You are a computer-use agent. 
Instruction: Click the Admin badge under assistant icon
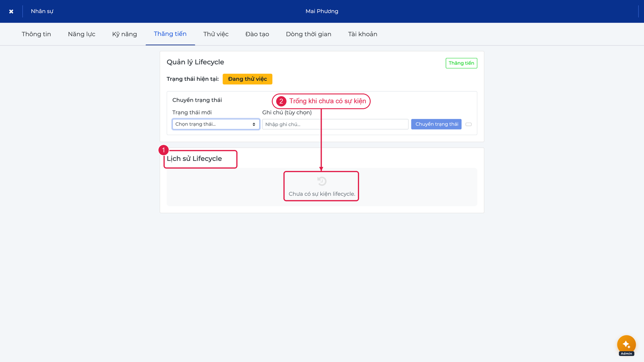click(626, 354)
